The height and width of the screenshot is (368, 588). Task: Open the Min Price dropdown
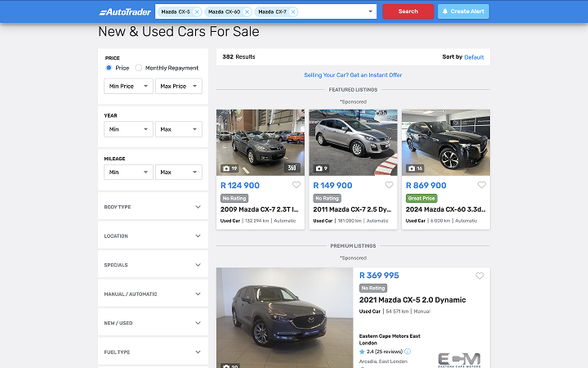tap(128, 86)
